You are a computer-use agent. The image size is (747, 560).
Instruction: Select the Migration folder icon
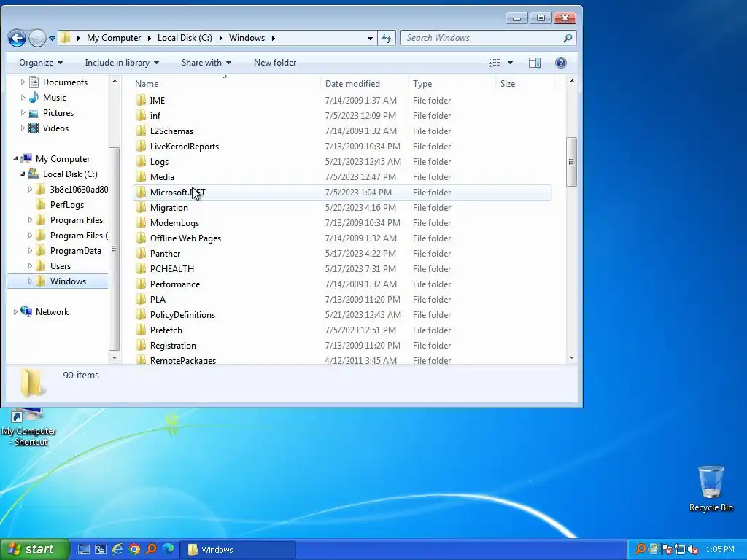coord(141,208)
